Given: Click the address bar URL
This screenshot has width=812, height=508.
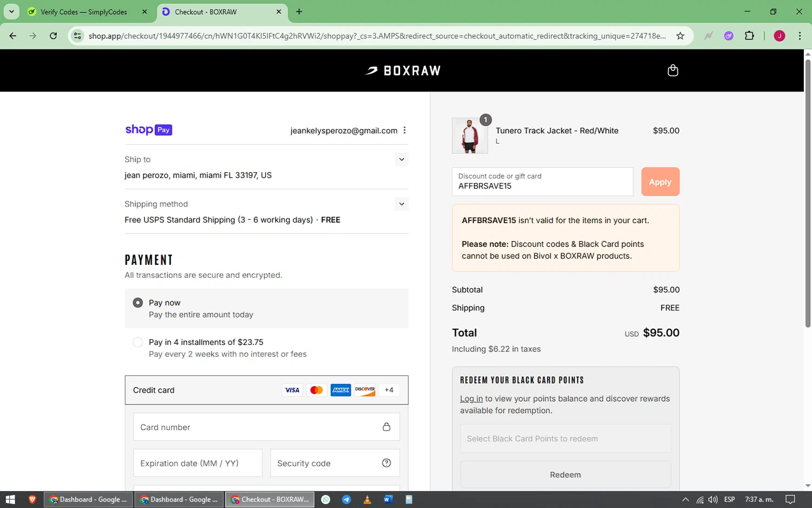Looking at the screenshot, I should 377,36.
